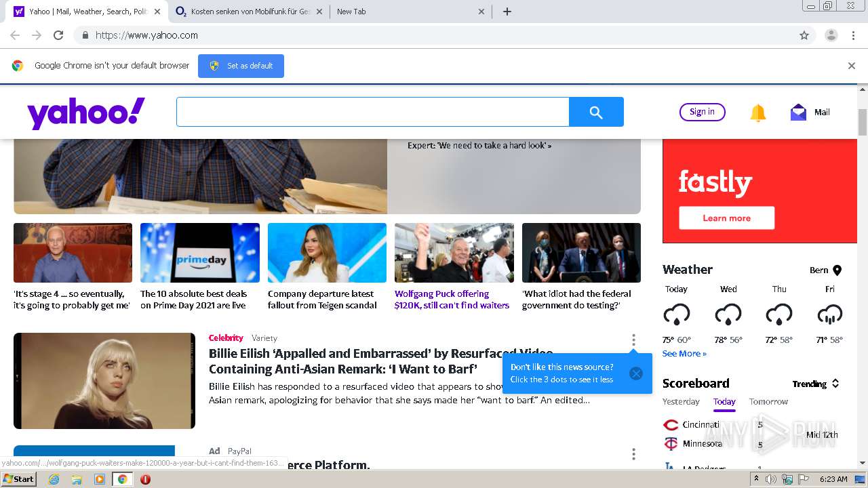Open Wolfgang Puck waiters article link
Viewport: 868px width, 488px height.
452,300
